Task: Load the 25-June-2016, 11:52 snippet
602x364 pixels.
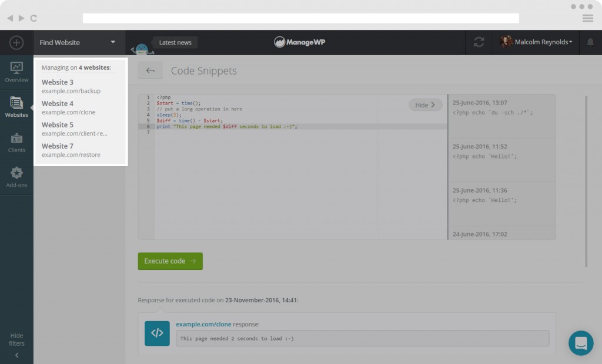Action: tap(502, 160)
